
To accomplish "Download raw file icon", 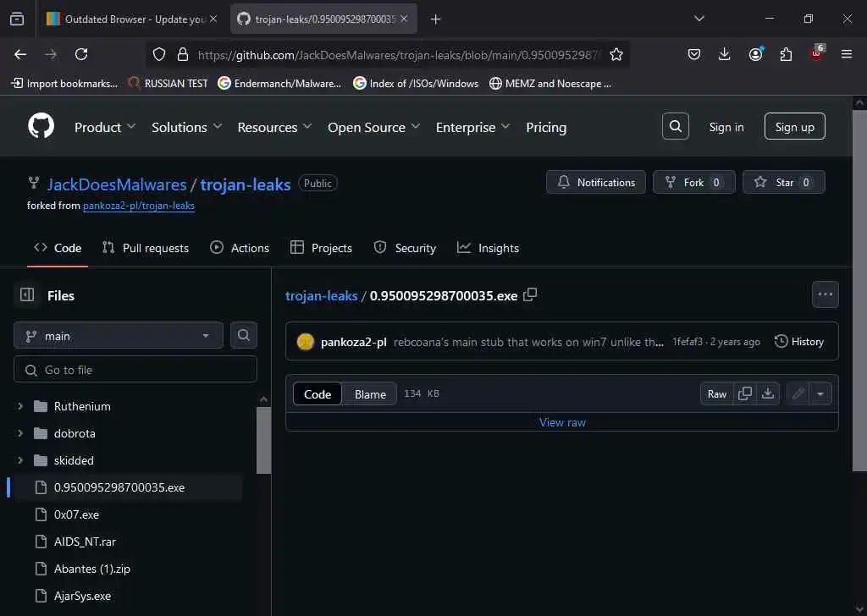I will coord(768,394).
